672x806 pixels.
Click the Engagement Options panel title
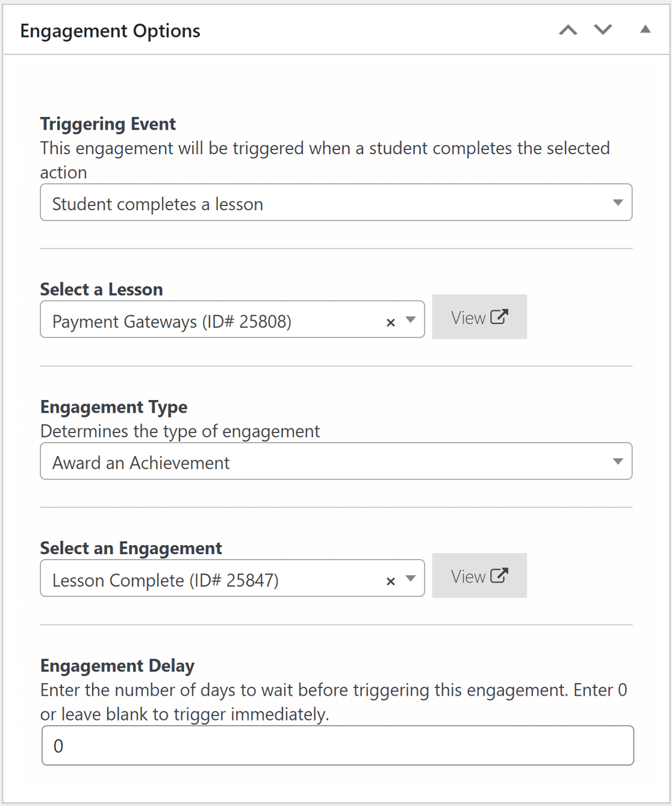pyautogui.click(x=110, y=30)
